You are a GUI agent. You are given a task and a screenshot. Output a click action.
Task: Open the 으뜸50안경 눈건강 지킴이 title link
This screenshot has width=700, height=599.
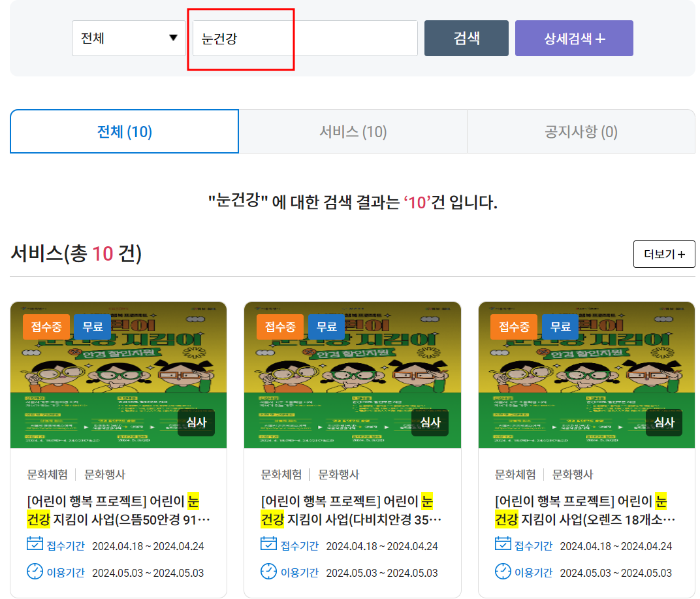click(x=118, y=510)
